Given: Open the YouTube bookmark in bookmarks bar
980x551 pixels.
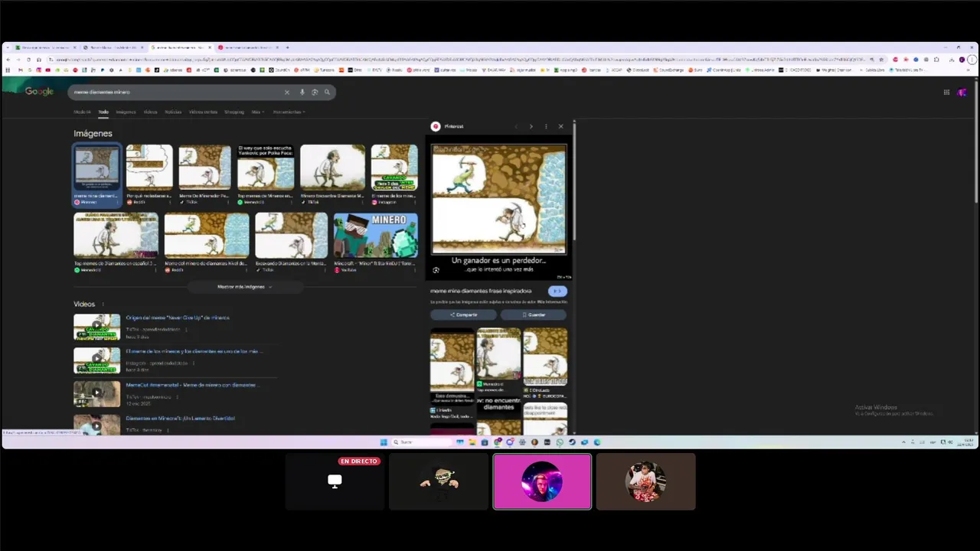Looking at the screenshot, I should pyautogui.click(x=47, y=70).
